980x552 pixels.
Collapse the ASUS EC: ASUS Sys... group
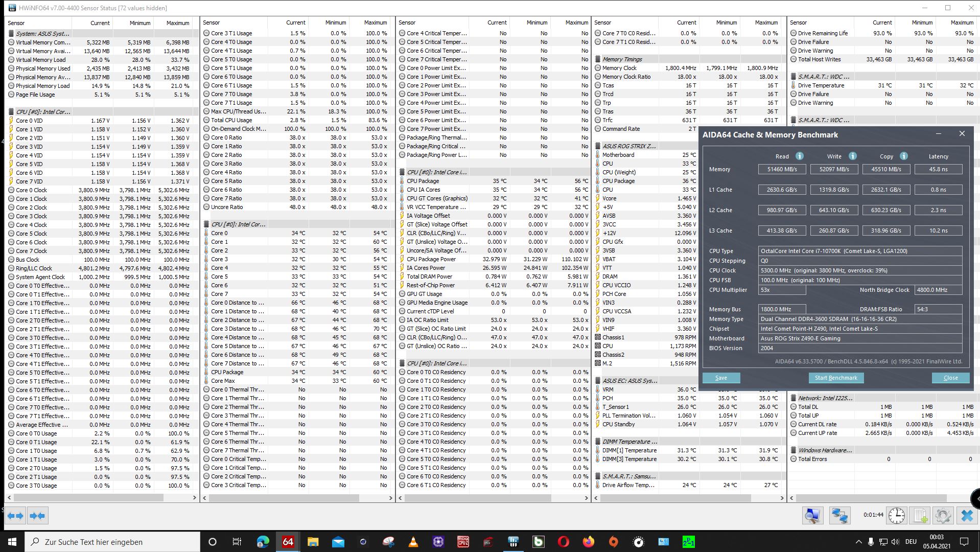[629, 381]
